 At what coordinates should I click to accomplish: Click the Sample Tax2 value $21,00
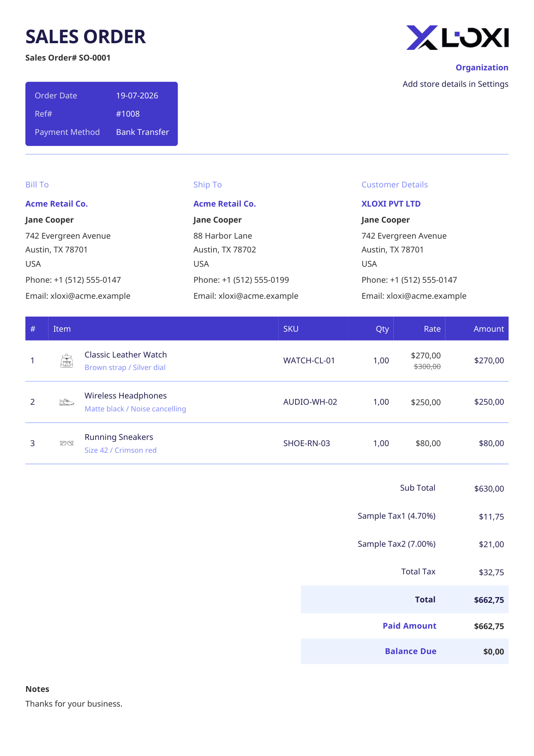(x=491, y=544)
